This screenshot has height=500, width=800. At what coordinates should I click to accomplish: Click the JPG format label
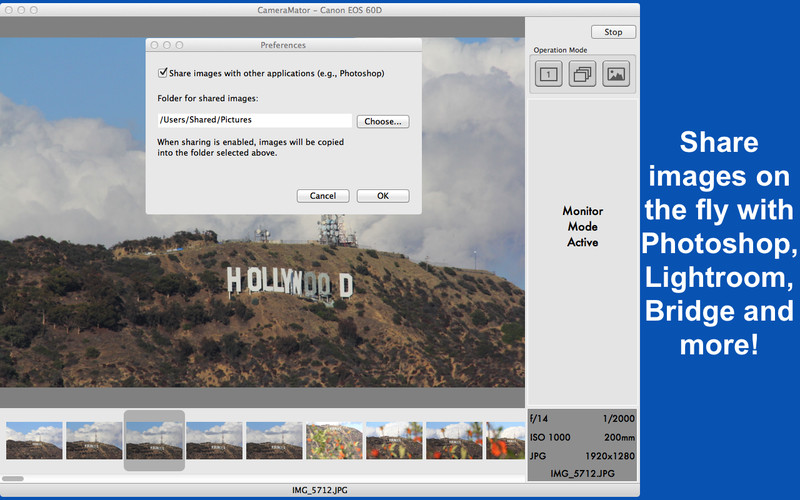(538, 456)
